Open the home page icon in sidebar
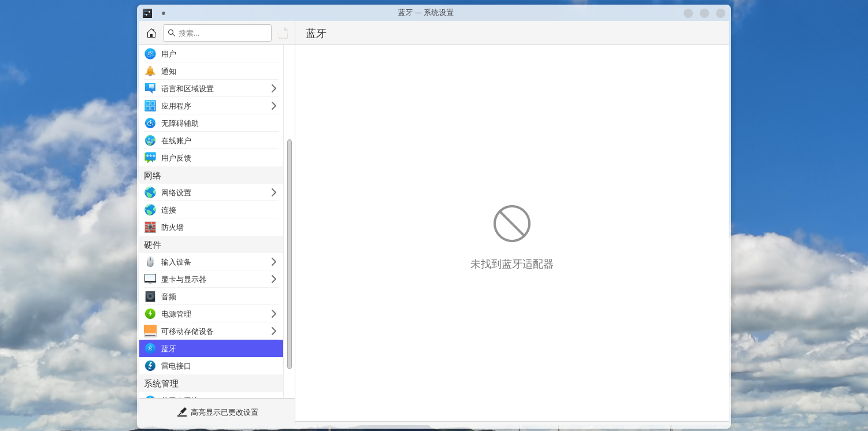Image resolution: width=868 pixels, height=431 pixels. coord(151,33)
